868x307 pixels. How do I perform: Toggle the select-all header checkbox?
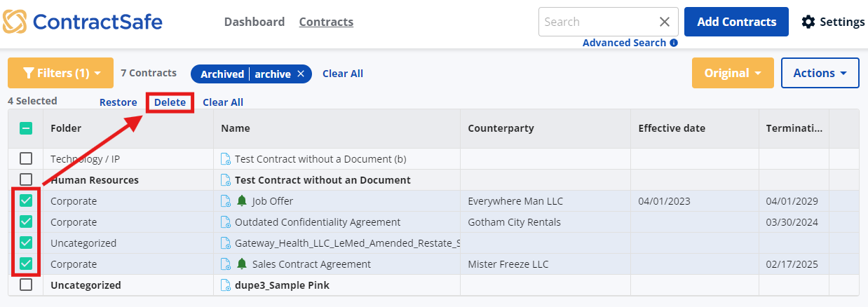[25, 128]
